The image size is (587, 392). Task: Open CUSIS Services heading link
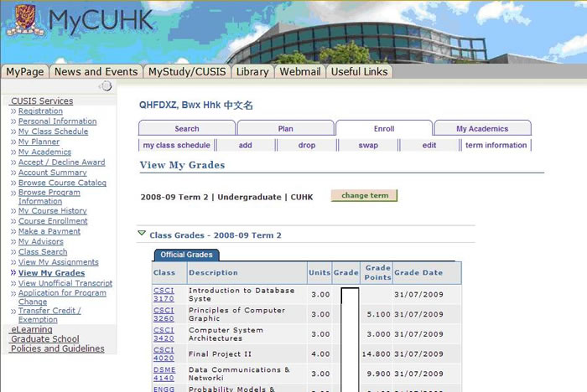[42, 101]
